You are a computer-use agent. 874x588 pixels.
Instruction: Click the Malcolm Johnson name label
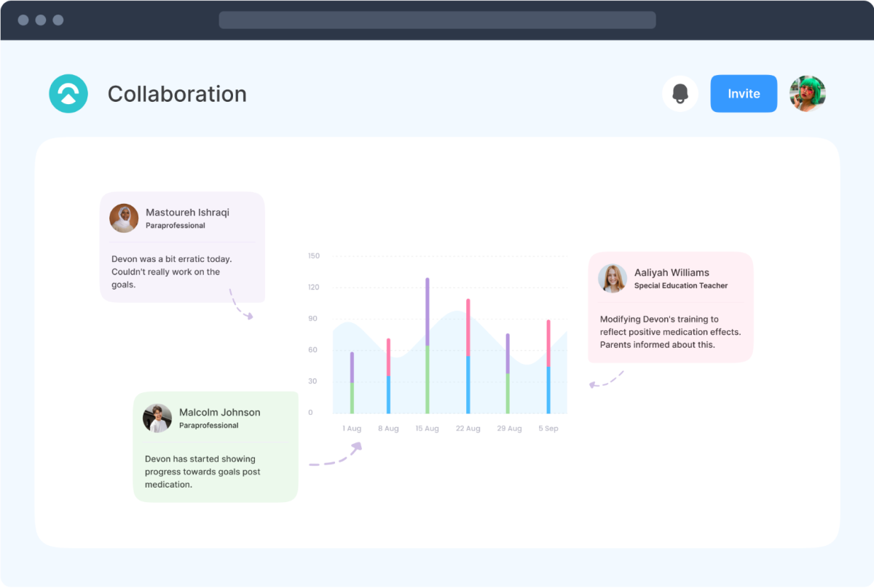click(x=219, y=412)
